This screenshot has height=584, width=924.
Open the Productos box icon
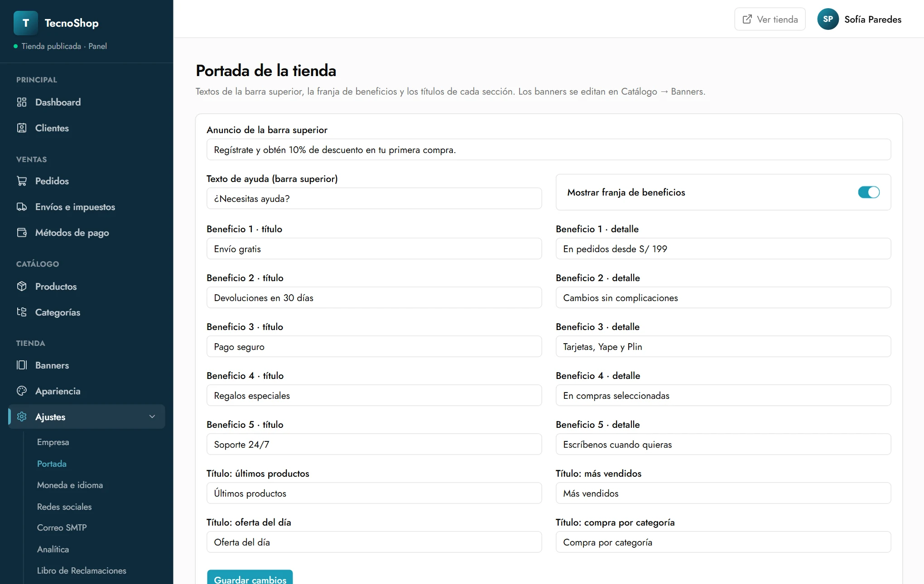(x=22, y=287)
